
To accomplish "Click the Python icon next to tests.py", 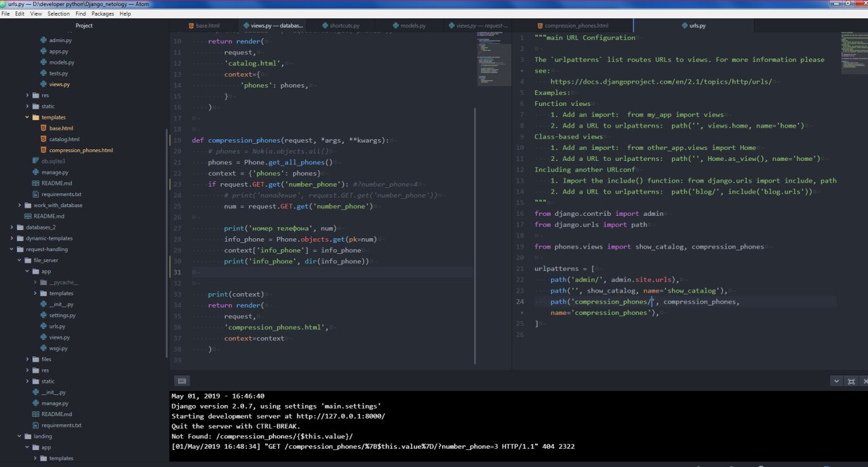I will pyautogui.click(x=43, y=73).
